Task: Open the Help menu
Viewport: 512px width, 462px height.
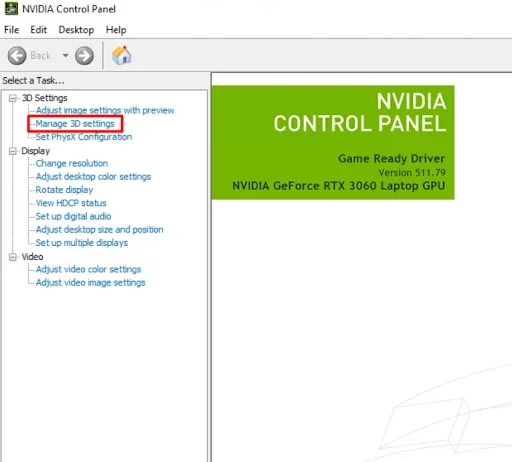Action: [x=116, y=30]
